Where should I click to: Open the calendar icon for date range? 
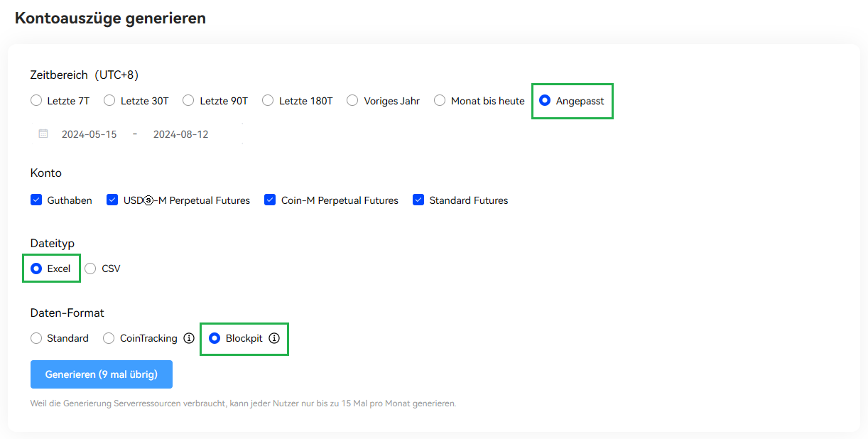point(43,134)
